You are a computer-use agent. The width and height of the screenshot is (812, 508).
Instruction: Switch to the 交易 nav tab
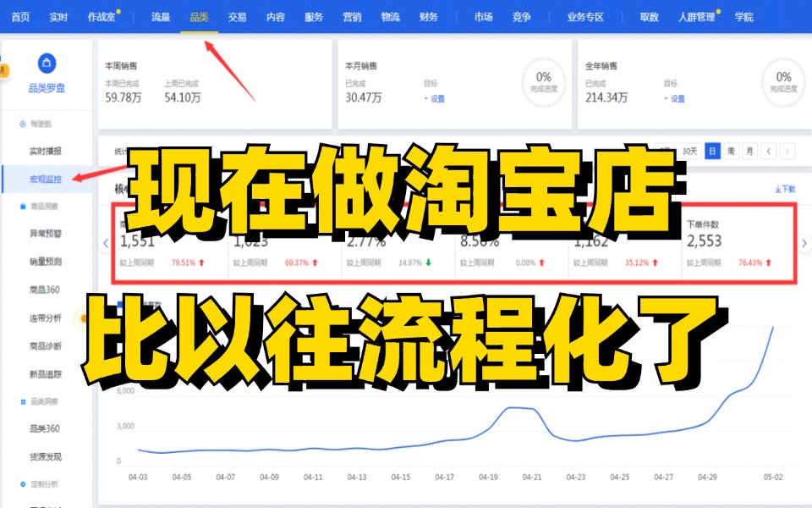237,17
